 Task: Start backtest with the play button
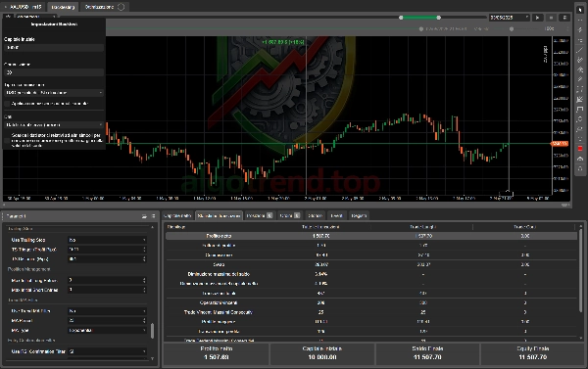click(537, 18)
